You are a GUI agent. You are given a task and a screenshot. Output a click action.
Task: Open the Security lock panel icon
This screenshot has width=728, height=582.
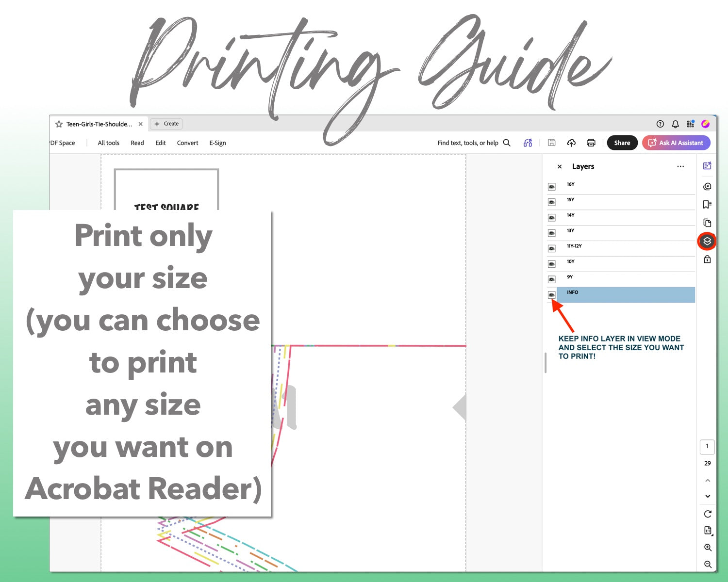[707, 259]
